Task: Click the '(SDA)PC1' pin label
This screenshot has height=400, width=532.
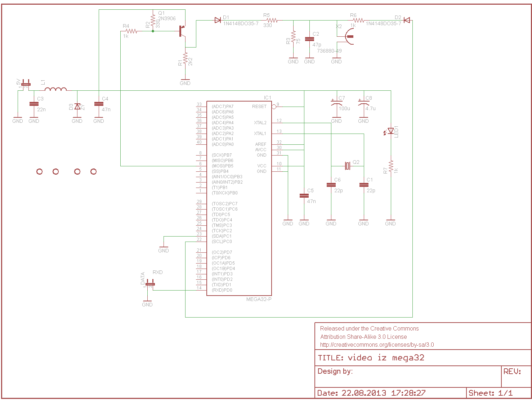Action: pos(222,236)
